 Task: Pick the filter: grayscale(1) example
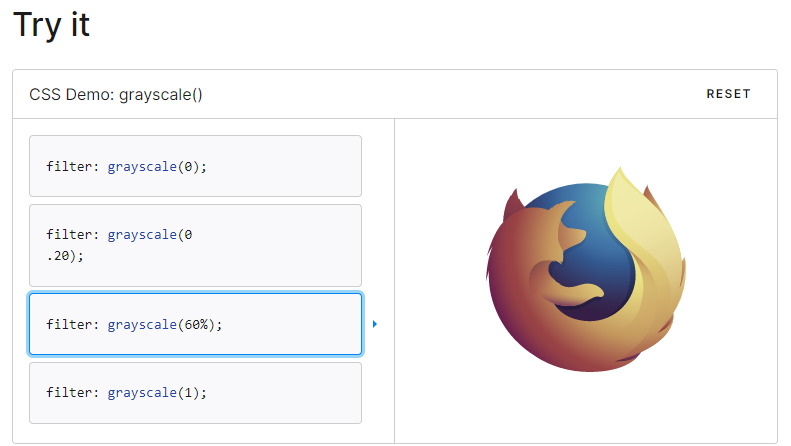pos(195,393)
